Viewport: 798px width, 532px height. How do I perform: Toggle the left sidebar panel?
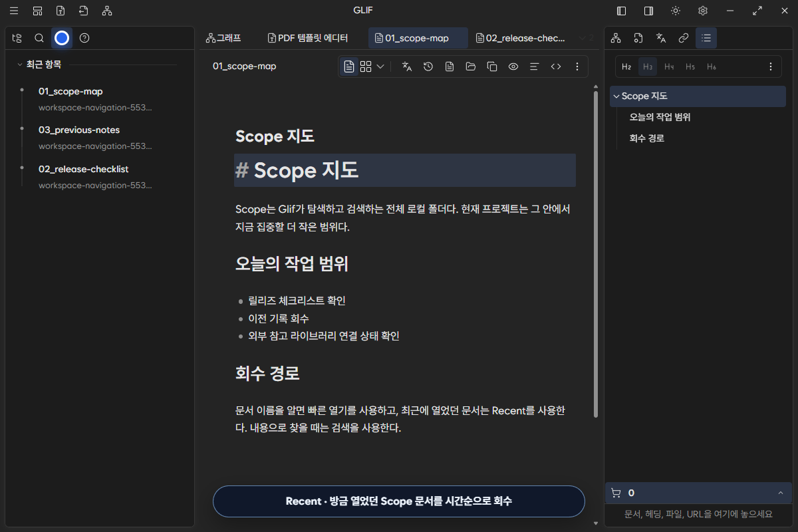click(622, 11)
